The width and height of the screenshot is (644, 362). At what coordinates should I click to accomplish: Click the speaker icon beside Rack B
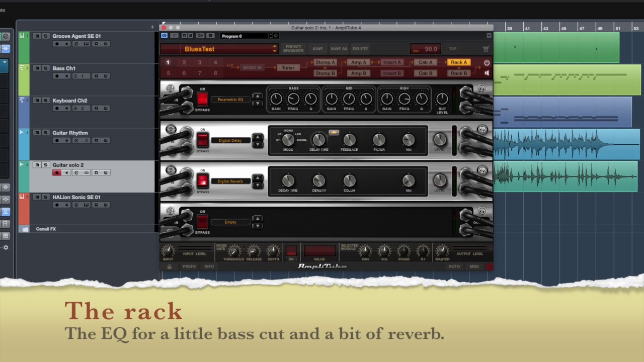coord(487,73)
